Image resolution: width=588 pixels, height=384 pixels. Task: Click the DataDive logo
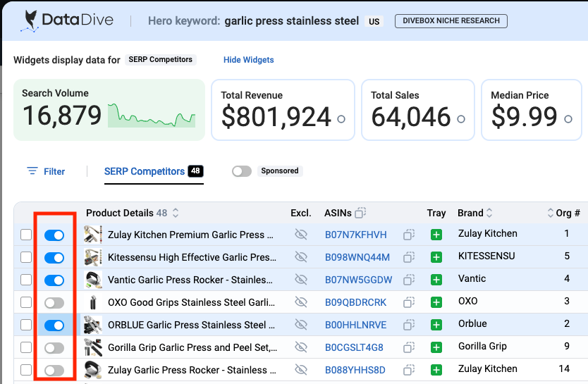[x=67, y=20]
